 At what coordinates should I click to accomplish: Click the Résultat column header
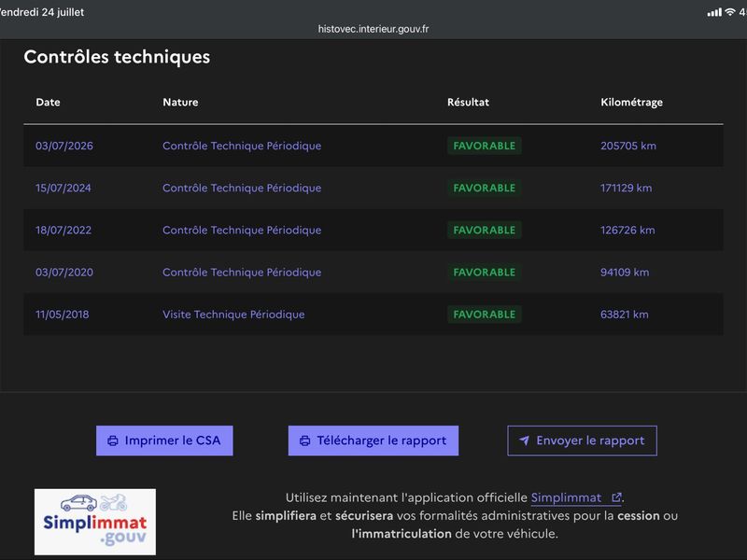468,102
